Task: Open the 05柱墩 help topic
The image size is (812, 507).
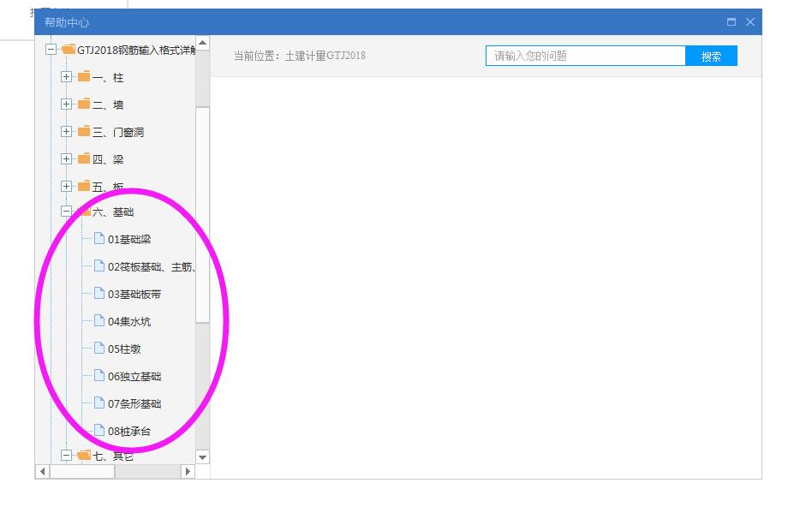Action: point(124,349)
